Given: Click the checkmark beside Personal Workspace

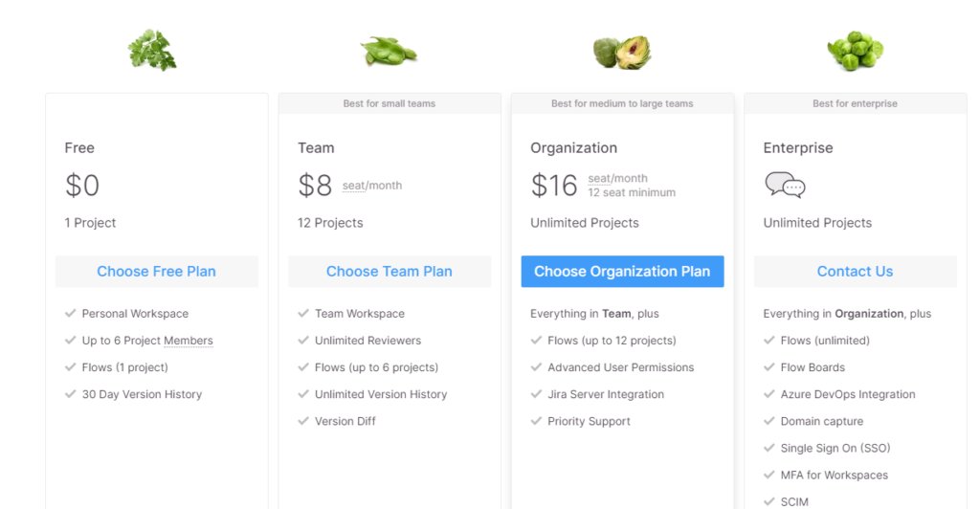Looking at the screenshot, I should 71,313.
